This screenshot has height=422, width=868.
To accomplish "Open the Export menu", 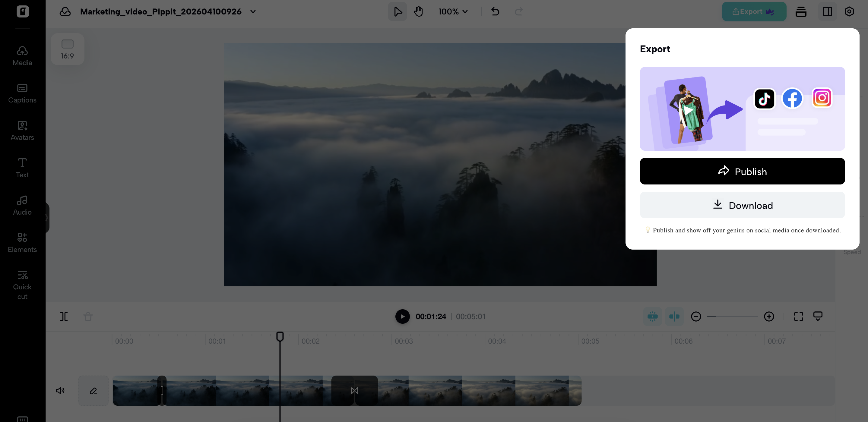I will click(754, 11).
